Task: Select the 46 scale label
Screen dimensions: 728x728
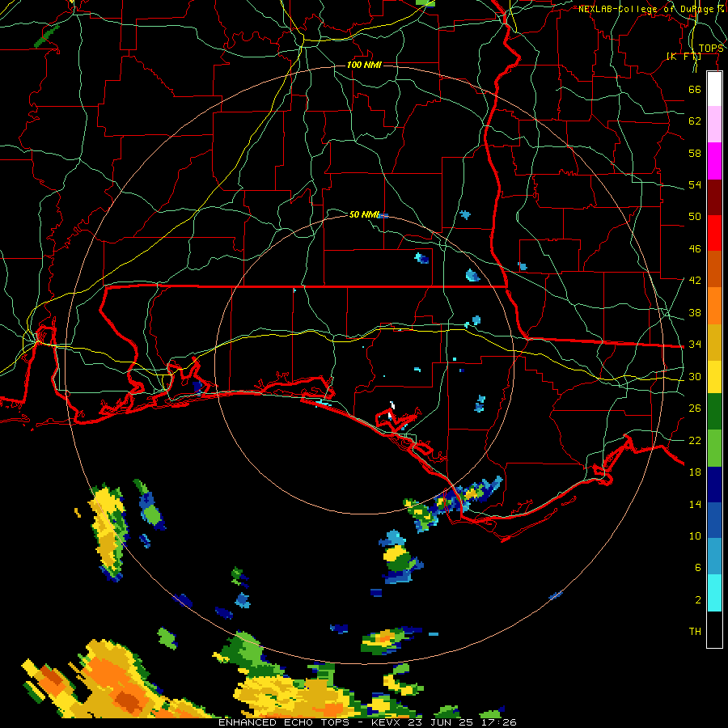Action: (695, 248)
